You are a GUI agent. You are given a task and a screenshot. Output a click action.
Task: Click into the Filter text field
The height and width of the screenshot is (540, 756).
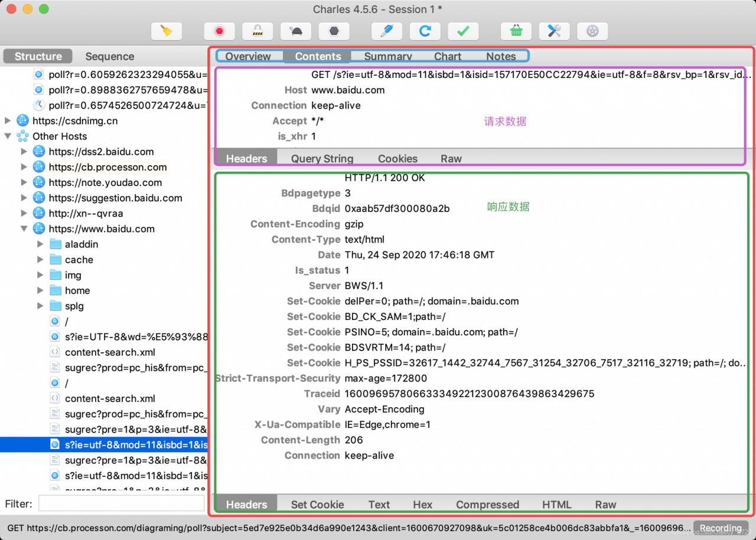tap(121, 503)
